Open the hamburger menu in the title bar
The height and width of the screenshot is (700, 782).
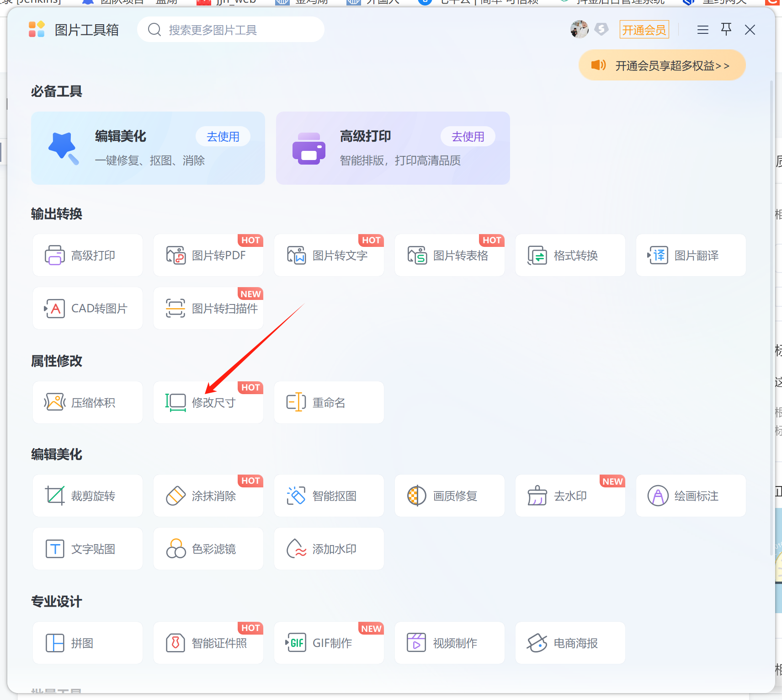click(x=702, y=30)
